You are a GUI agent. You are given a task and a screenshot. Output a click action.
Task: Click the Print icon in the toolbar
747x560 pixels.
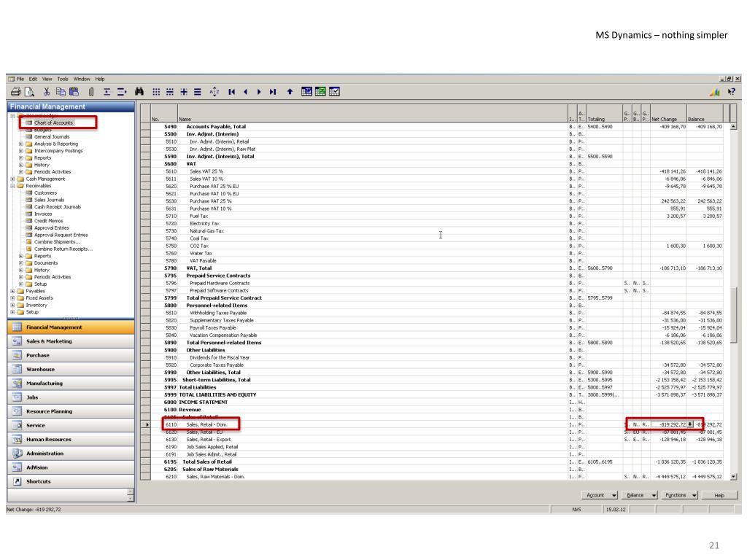point(16,92)
